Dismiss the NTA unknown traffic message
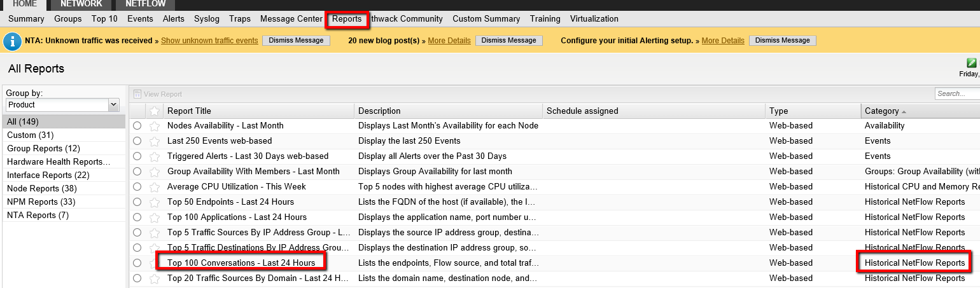This screenshot has height=288, width=980. pos(296,41)
